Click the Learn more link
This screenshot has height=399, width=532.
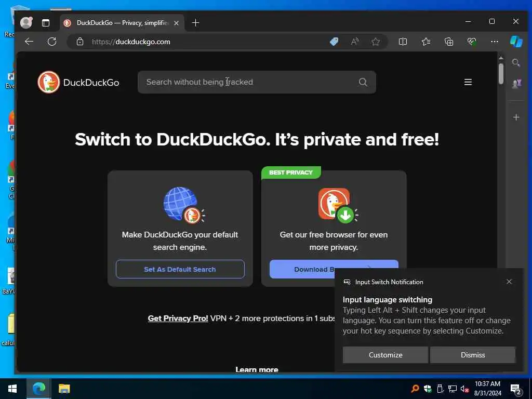click(257, 369)
